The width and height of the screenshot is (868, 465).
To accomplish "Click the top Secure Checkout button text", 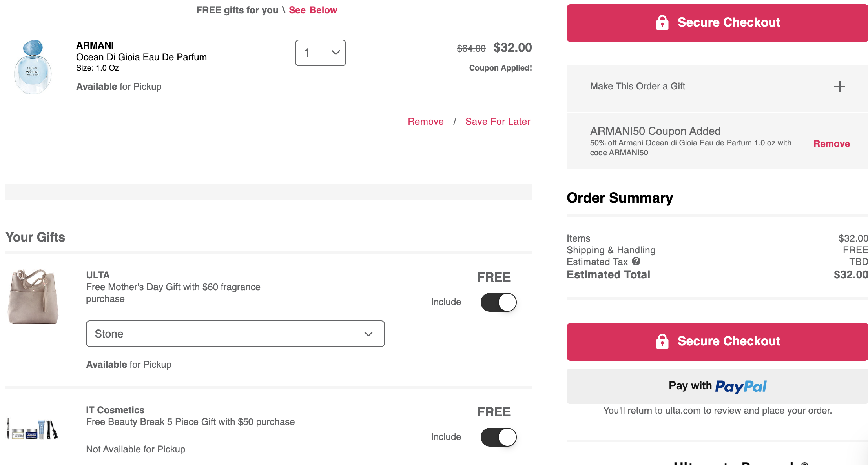I will pos(729,22).
